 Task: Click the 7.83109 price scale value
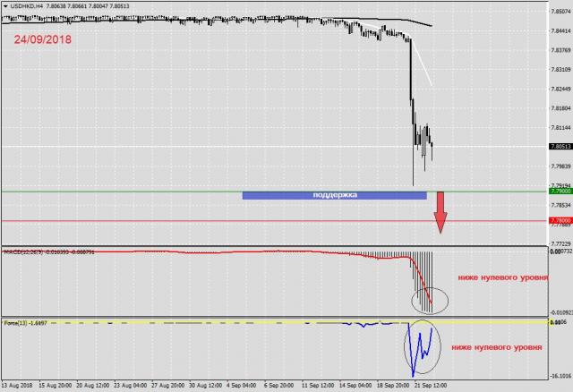click(560, 70)
